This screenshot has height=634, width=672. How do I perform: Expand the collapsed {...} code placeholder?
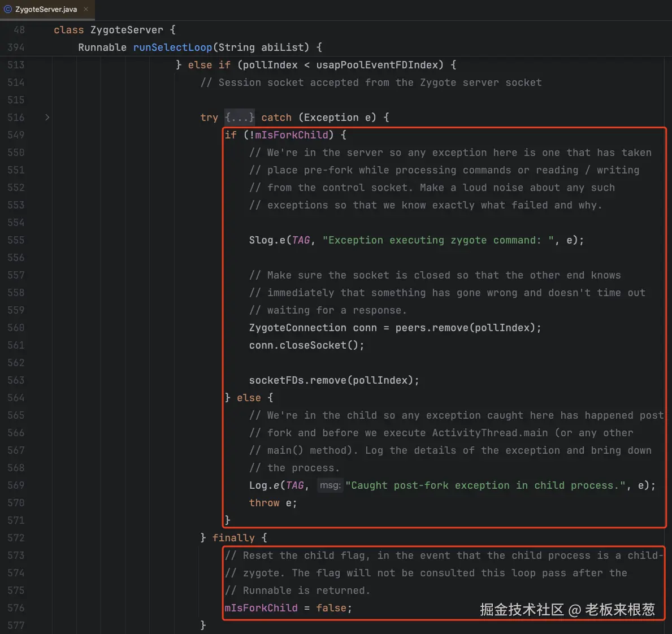click(240, 118)
